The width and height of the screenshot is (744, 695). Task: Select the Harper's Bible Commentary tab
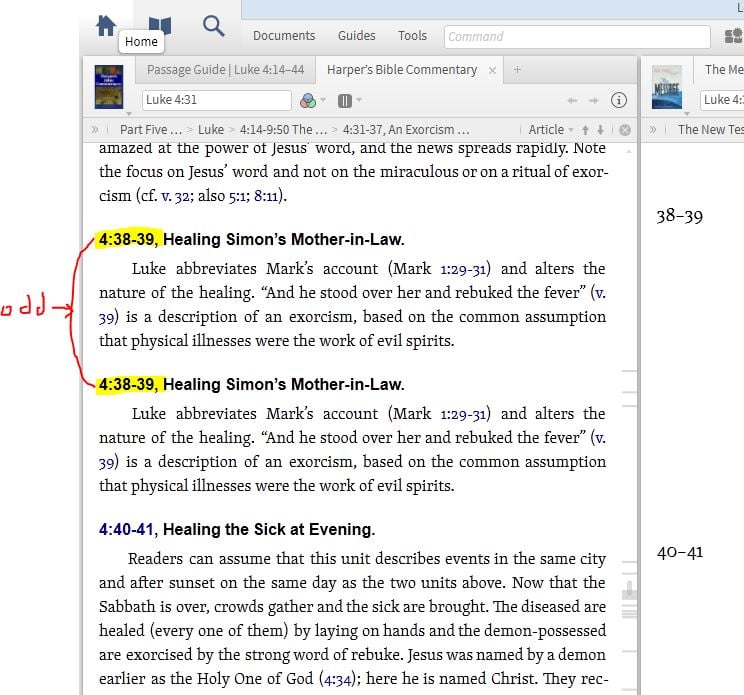click(401, 70)
